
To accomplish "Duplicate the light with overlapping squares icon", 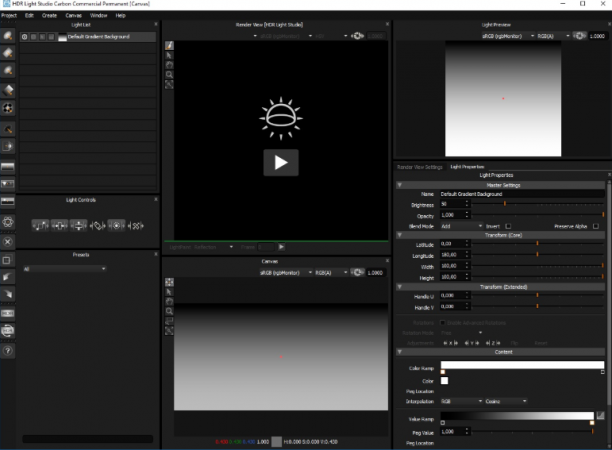I will point(7,260).
